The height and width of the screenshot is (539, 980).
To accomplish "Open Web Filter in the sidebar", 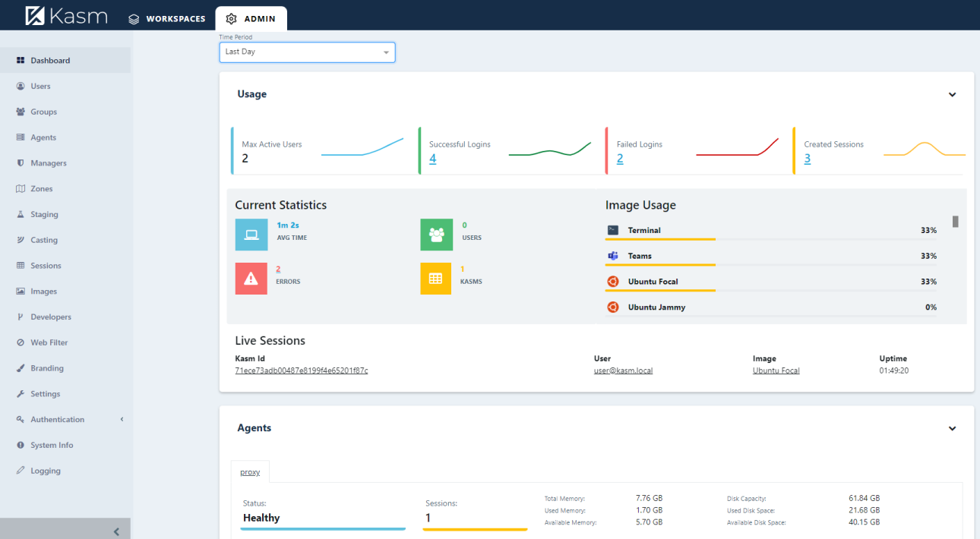I will pyautogui.click(x=49, y=342).
